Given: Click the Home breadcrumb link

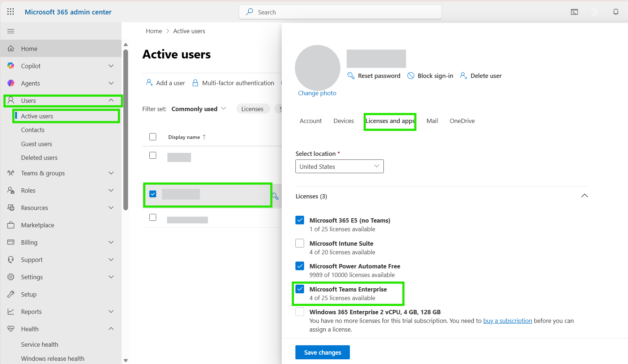Looking at the screenshot, I should click(x=154, y=31).
